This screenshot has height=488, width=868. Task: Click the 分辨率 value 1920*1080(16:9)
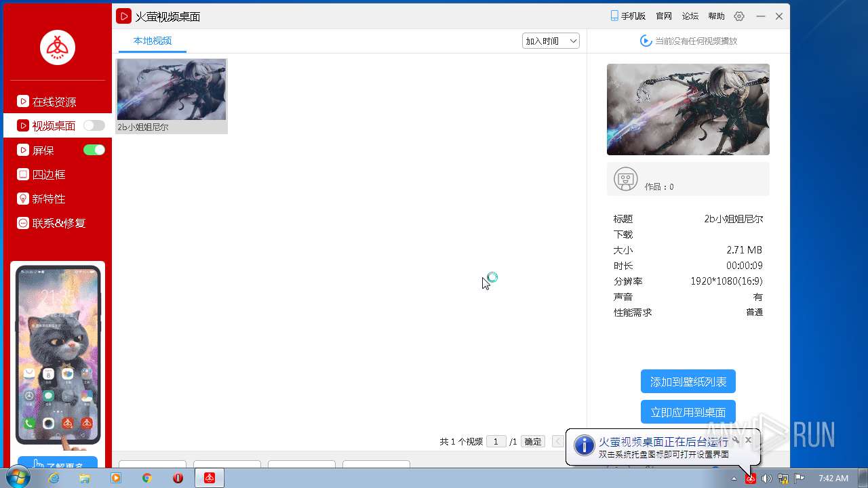pos(726,281)
